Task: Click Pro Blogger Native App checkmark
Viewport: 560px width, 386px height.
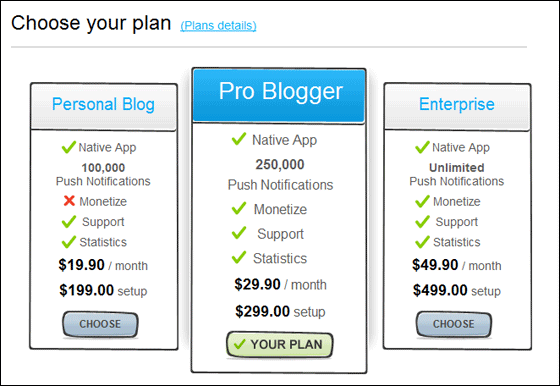Action: tap(239, 139)
